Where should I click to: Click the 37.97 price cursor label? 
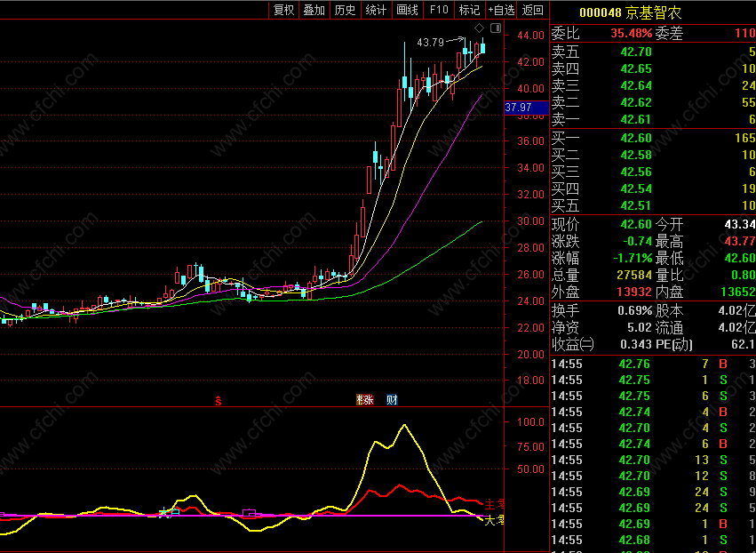tap(526, 107)
